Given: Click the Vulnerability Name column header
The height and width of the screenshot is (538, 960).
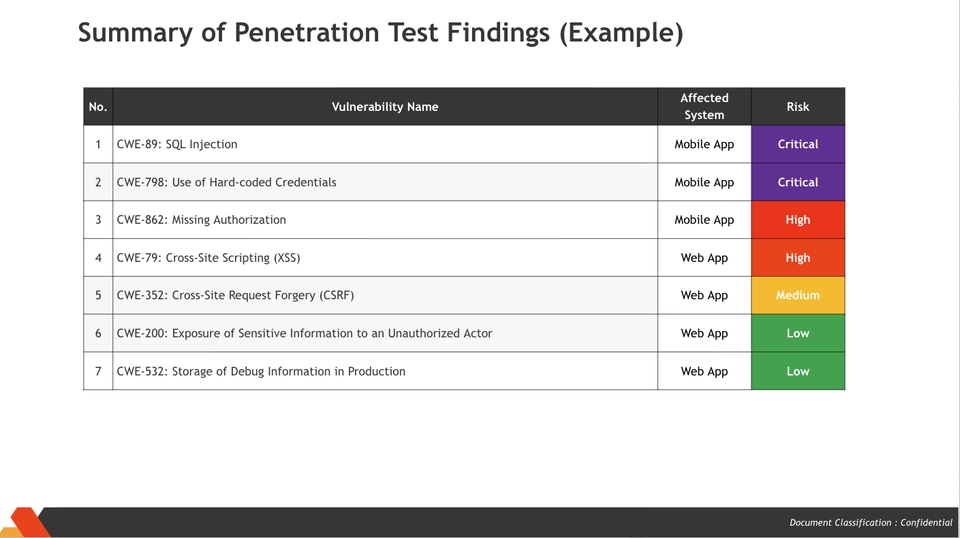Looking at the screenshot, I should click(385, 107).
